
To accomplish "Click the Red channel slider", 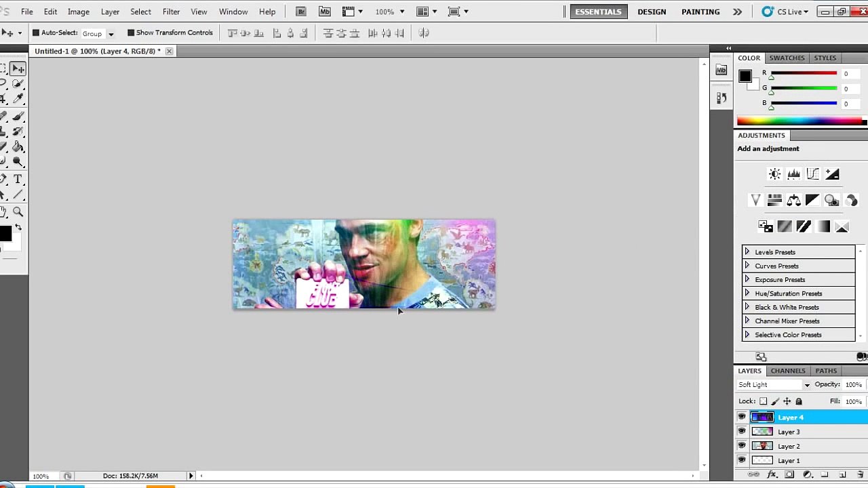I will tap(804, 74).
